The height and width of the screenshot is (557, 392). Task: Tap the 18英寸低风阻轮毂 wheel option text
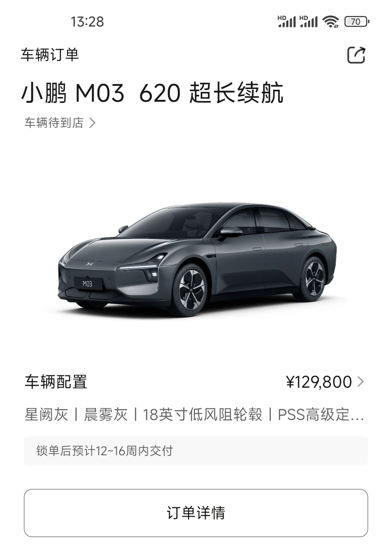coord(203,415)
